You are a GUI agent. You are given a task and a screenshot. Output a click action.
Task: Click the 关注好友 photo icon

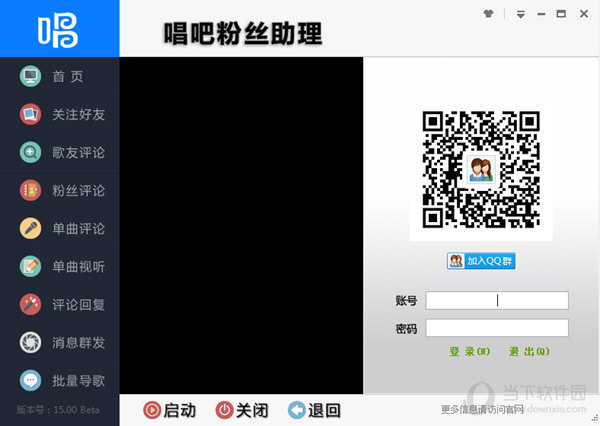[x=30, y=114]
